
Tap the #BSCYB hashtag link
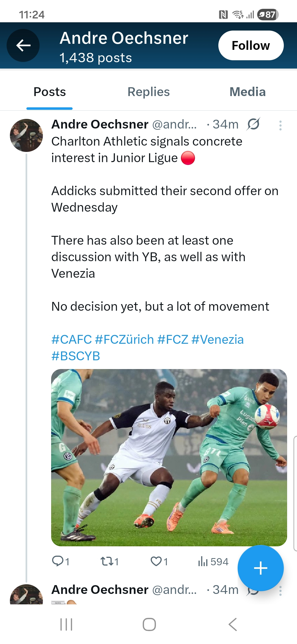click(x=76, y=356)
